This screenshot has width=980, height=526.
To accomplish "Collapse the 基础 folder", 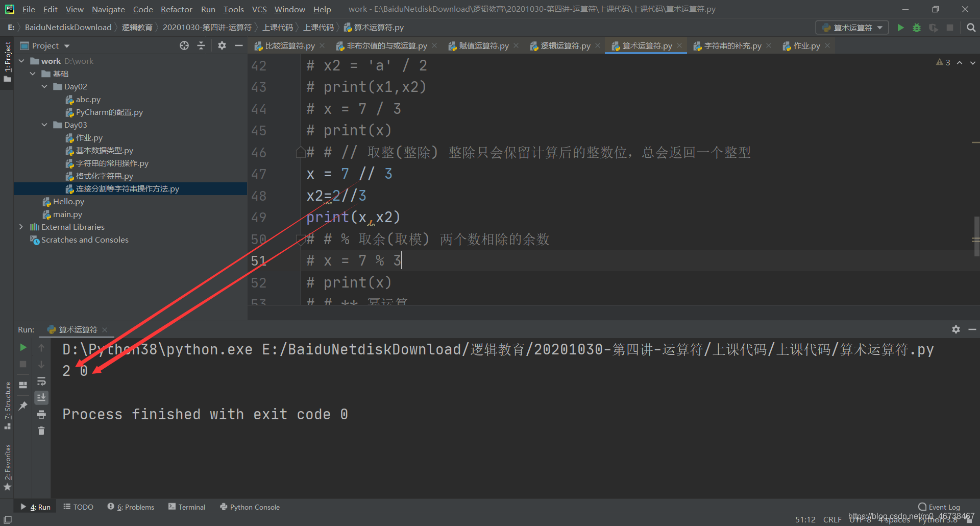I will 33,74.
